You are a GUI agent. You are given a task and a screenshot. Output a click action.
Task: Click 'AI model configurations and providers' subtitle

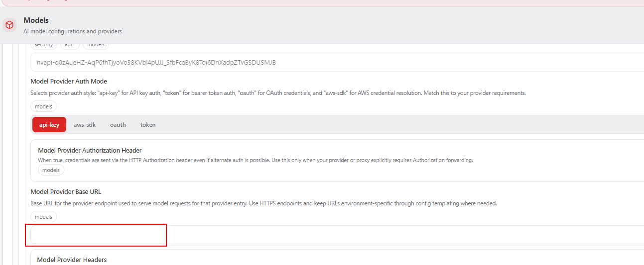73,31
